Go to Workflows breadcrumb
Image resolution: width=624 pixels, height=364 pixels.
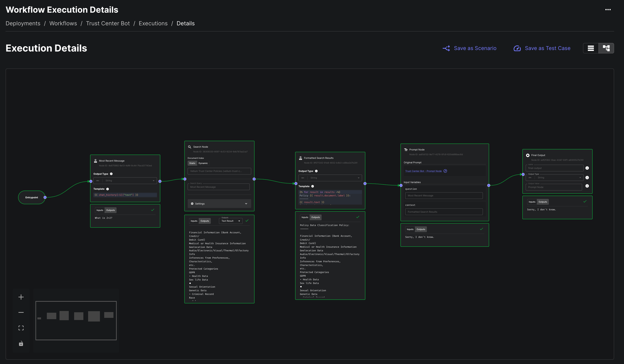63,23
